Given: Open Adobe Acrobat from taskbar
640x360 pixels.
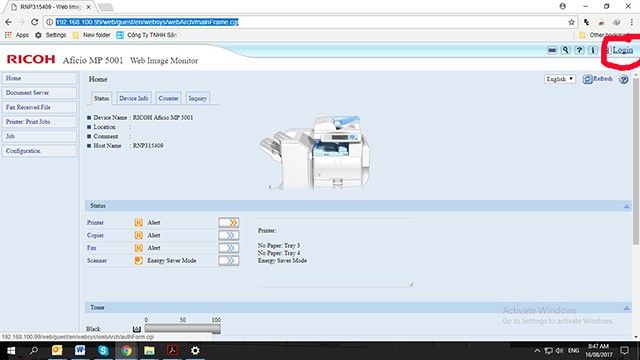Looking at the screenshot, I should (172, 351).
